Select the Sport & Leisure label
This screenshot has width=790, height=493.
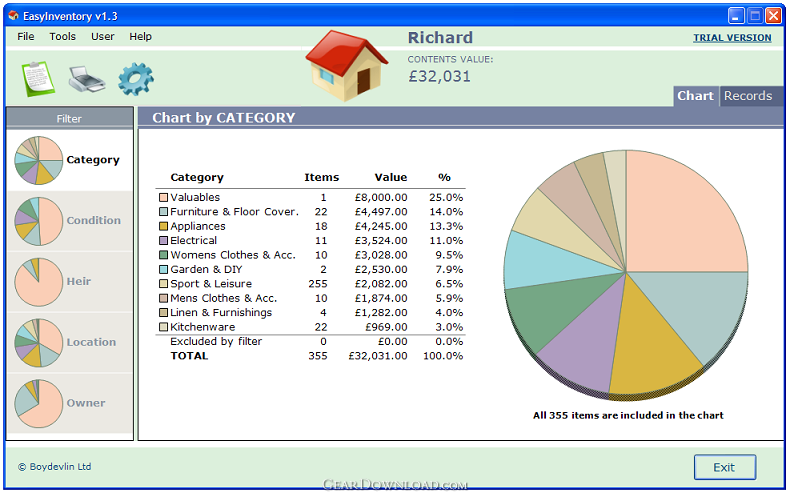pyautogui.click(x=211, y=284)
